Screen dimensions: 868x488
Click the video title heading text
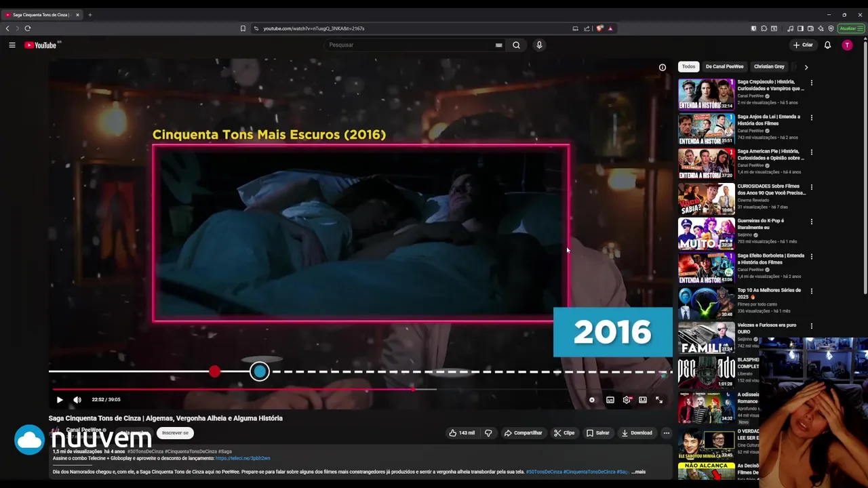pos(165,418)
